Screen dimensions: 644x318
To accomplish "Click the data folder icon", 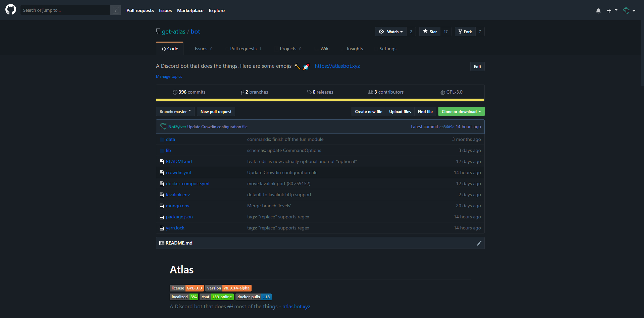I will coord(162,140).
